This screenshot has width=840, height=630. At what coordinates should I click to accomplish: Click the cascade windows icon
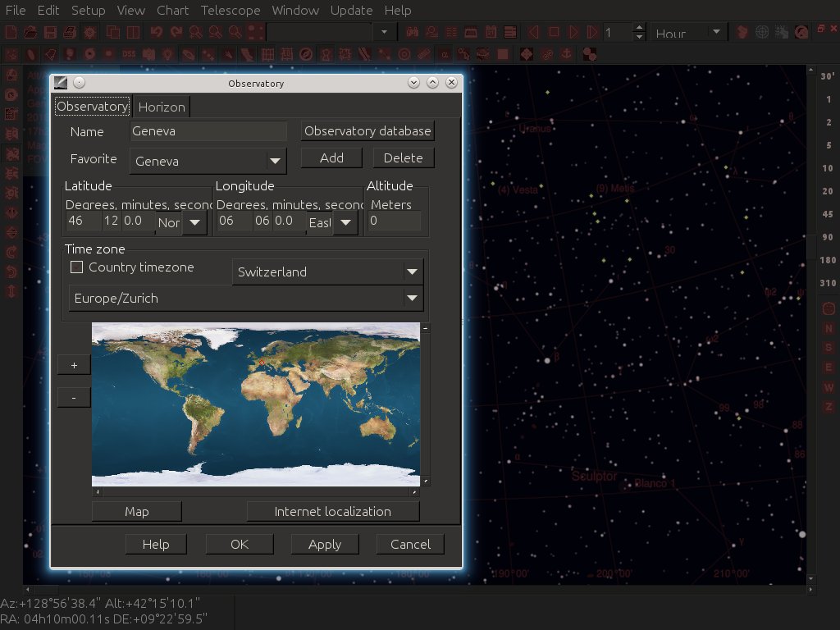[113, 32]
